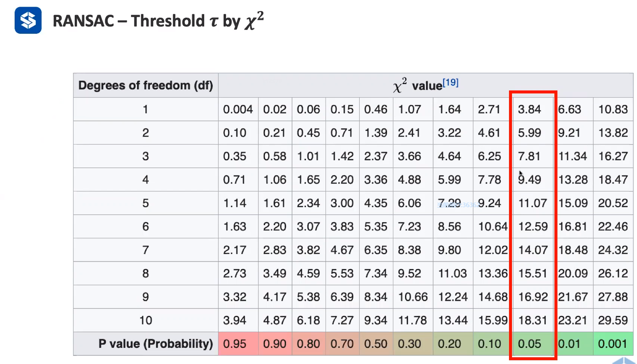Select the 0.95 P value cell
Screen dimensions: 637x364
pyautogui.click(x=238, y=344)
